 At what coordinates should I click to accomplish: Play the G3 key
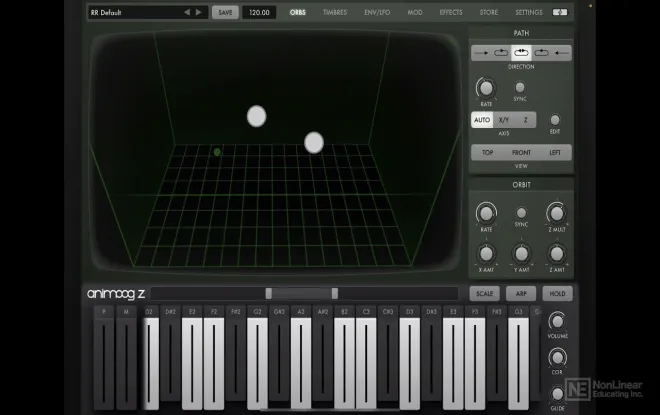pos(519,364)
